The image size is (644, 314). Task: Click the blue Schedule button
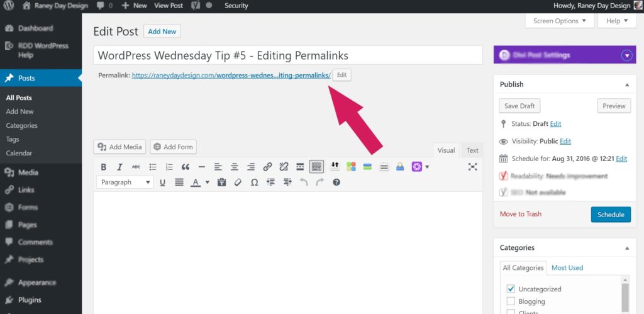point(611,215)
